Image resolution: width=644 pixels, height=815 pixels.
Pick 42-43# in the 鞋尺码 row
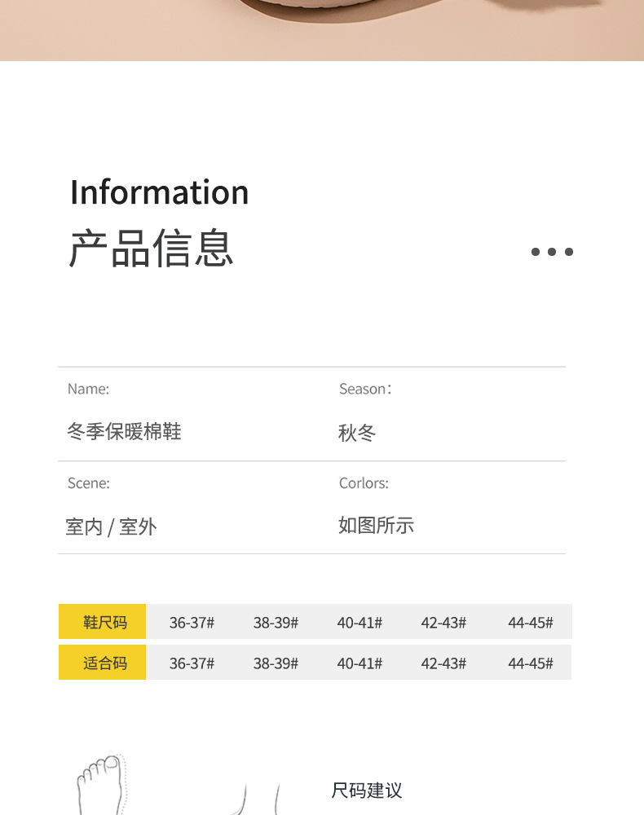(x=443, y=623)
